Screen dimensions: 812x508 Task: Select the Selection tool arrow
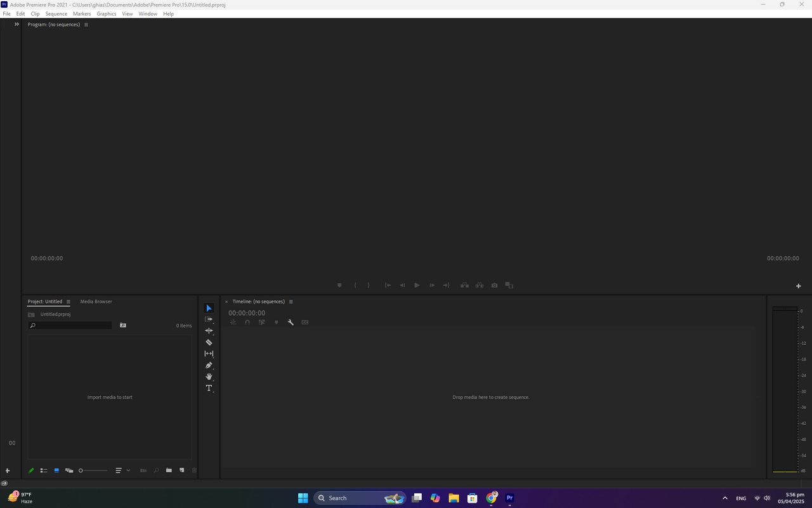(209, 308)
